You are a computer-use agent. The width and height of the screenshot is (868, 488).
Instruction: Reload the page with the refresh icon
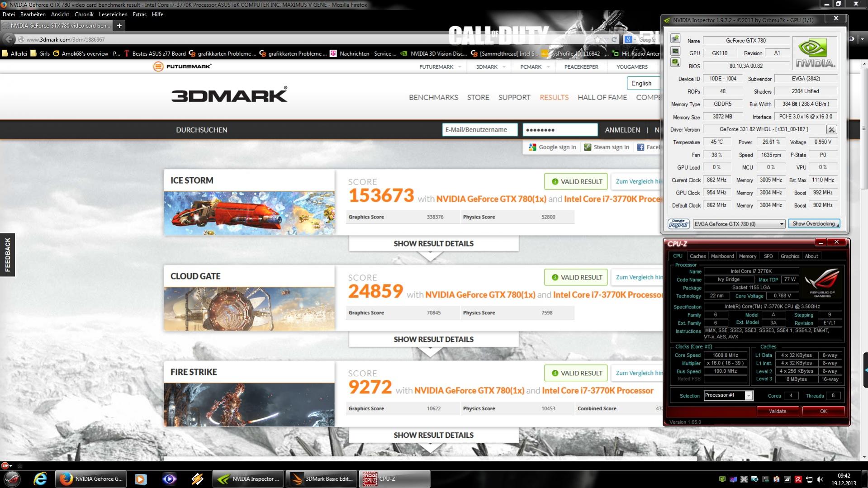tap(614, 40)
